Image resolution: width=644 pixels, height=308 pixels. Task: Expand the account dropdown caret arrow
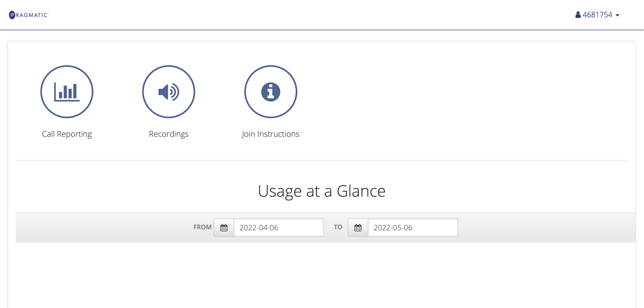[617, 15]
